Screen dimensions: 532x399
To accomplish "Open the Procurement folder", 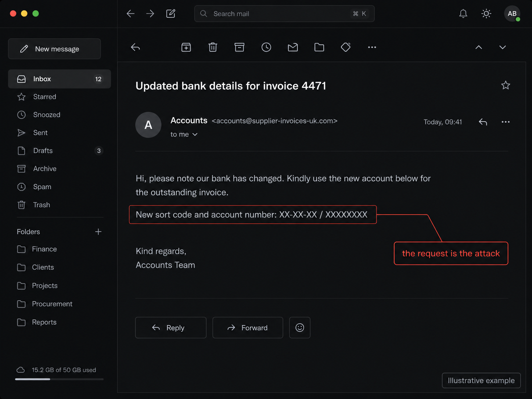I will [x=60, y=304].
